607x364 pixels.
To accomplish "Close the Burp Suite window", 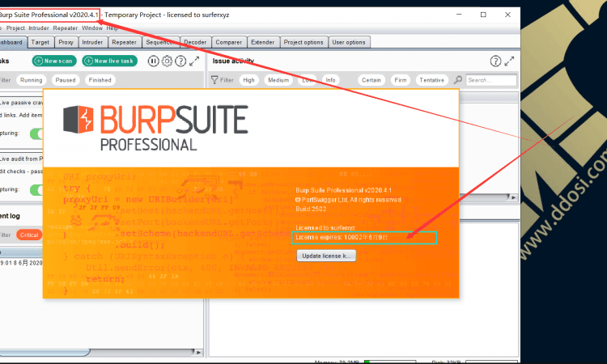I will [508, 15].
